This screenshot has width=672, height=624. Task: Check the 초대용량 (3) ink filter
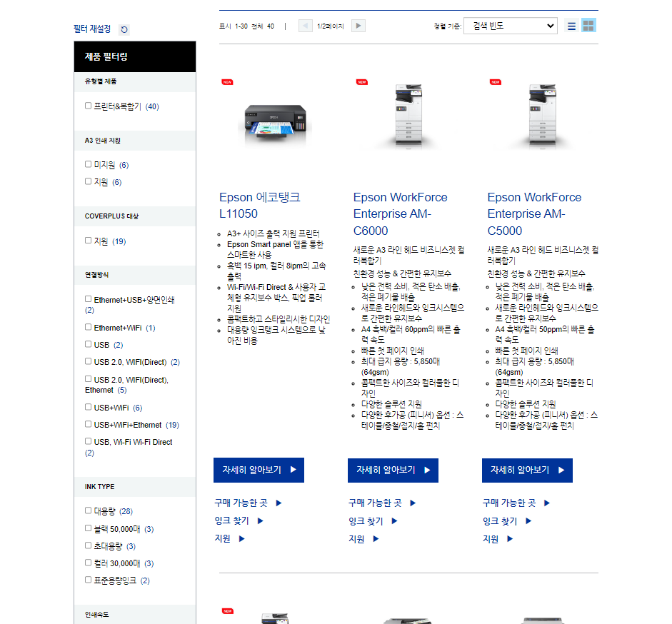pyautogui.click(x=89, y=545)
